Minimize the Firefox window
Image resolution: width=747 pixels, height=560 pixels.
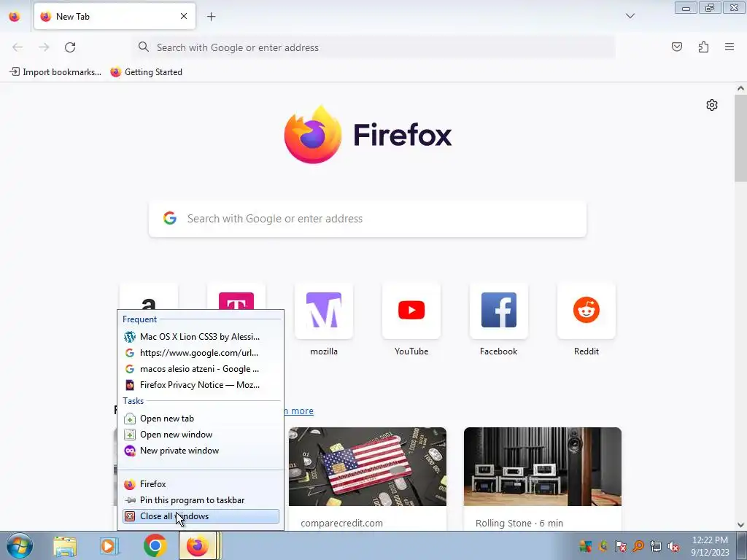coord(686,7)
